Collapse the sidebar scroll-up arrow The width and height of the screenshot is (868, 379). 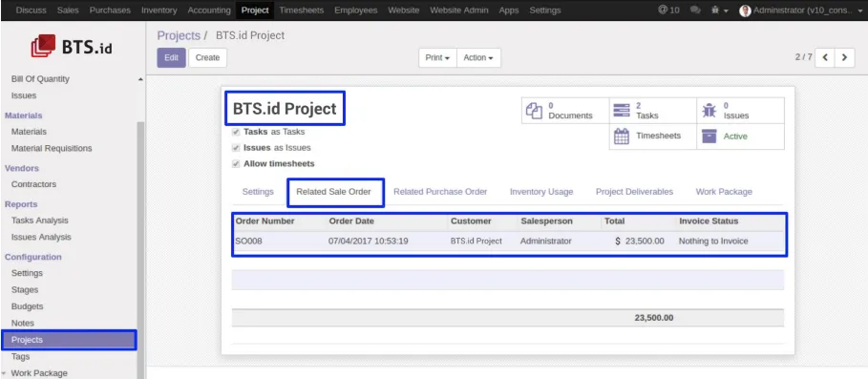(140, 79)
